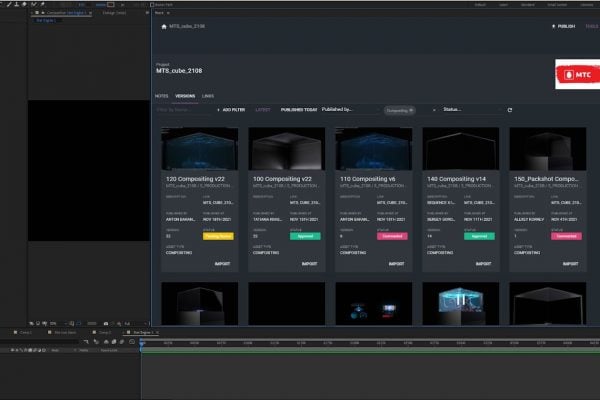
Task: Click the plus icon for Add Filter
Action: (x=218, y=110)
